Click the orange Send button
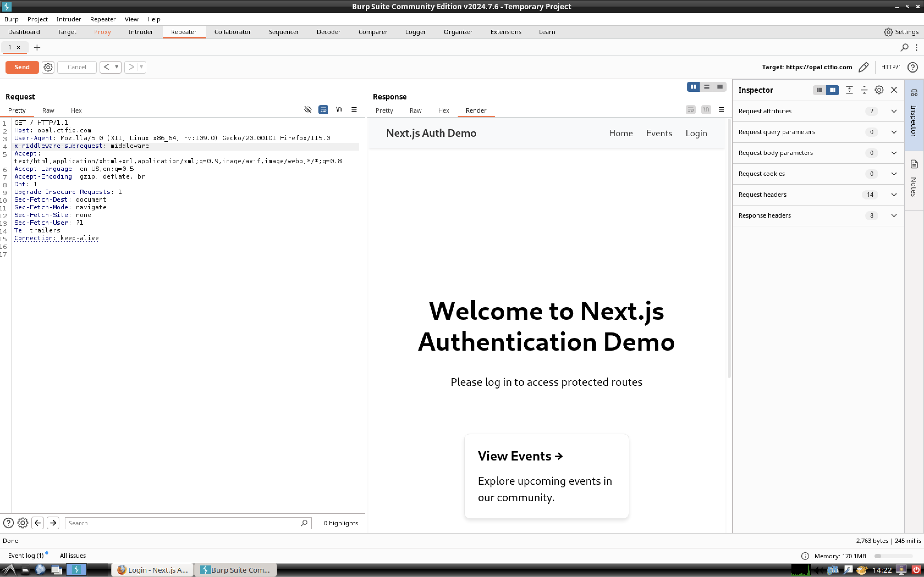 coord(22,67)
